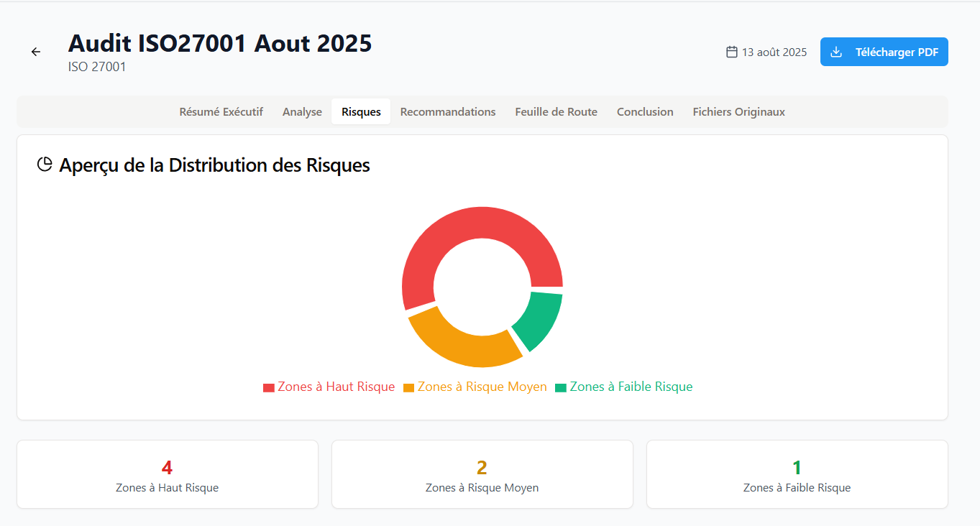Open the Résumé Exécutif tab

click(221, 111)
